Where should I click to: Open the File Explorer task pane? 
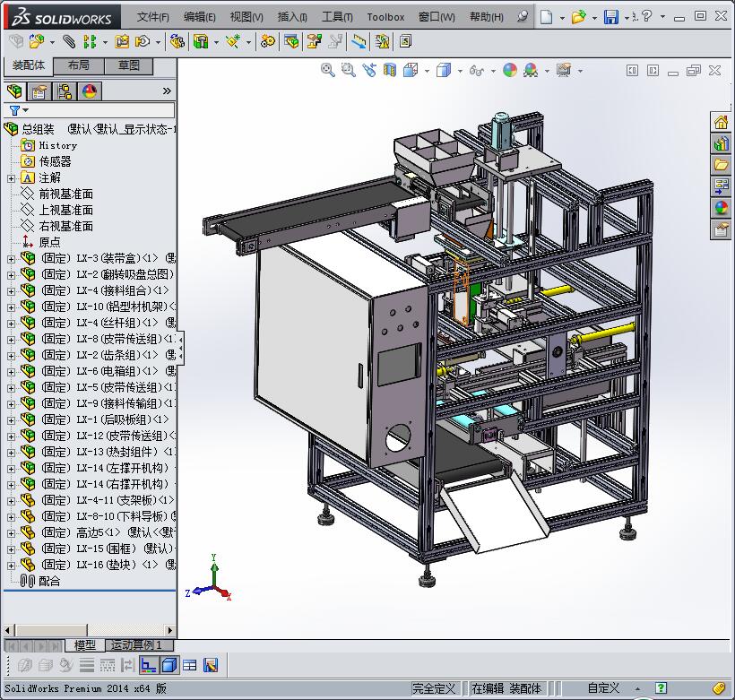pyautogui.click(x=722, y=165)
